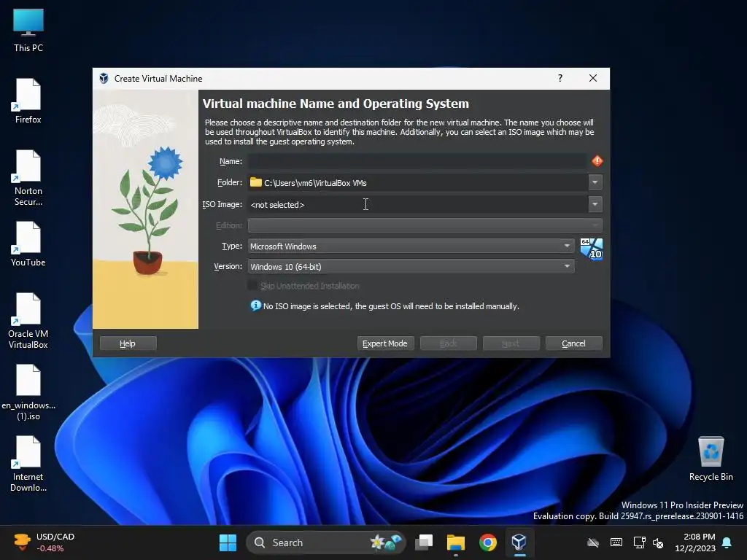Click the Back button
Viewport: 747px width, 560px height.
449,343
